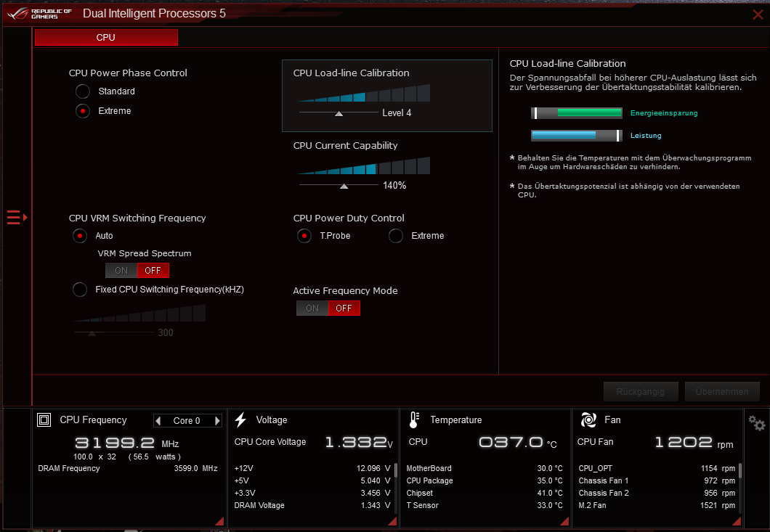Expand the CPU Frequency panel corner triangle
This screenshot has height=532, width=770.
tap(220, 521)
